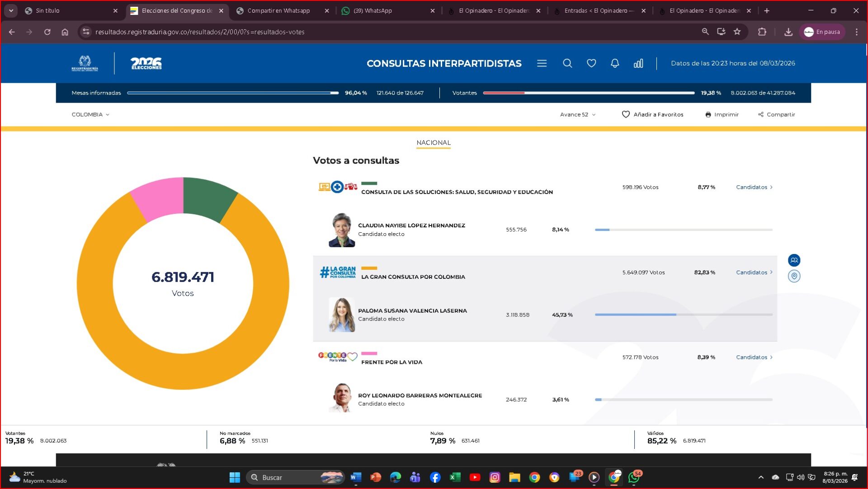Open the Avance 52 dropdown
Image resolution: width=868 pixels, height=489 pixels.
pos(577,115)
